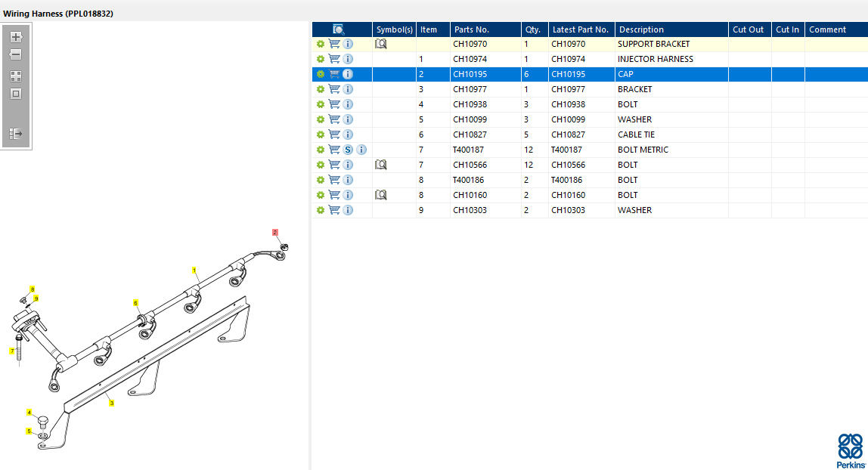The width and height of the screenshot is (868, 470).
Task: Add CH10974 Injector Harness to cart
Action: tap(334, 59)
